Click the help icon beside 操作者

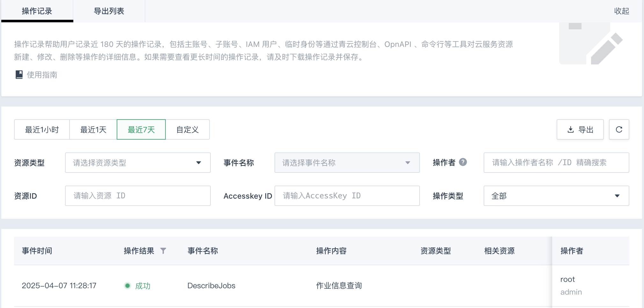click(463, 162)
